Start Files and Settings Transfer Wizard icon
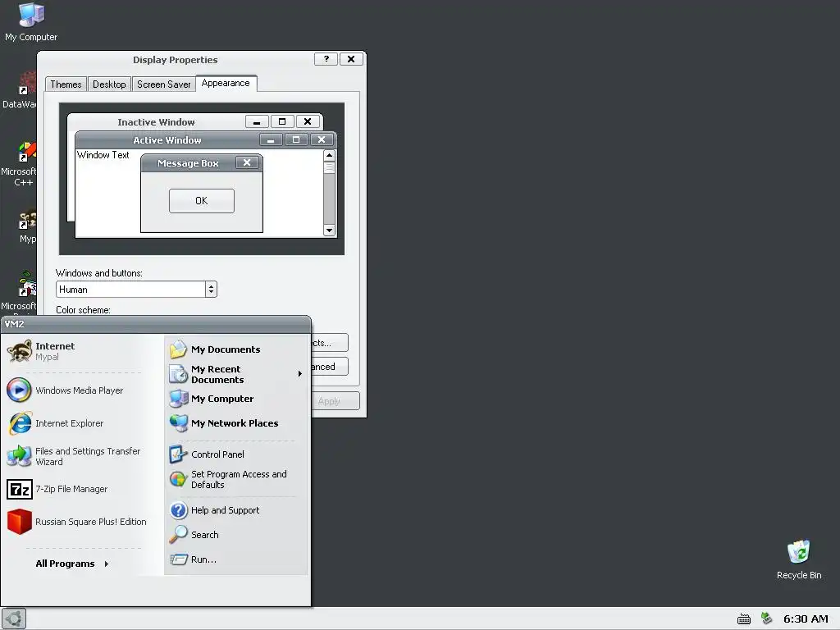840x630 pixels. (20, 456)
